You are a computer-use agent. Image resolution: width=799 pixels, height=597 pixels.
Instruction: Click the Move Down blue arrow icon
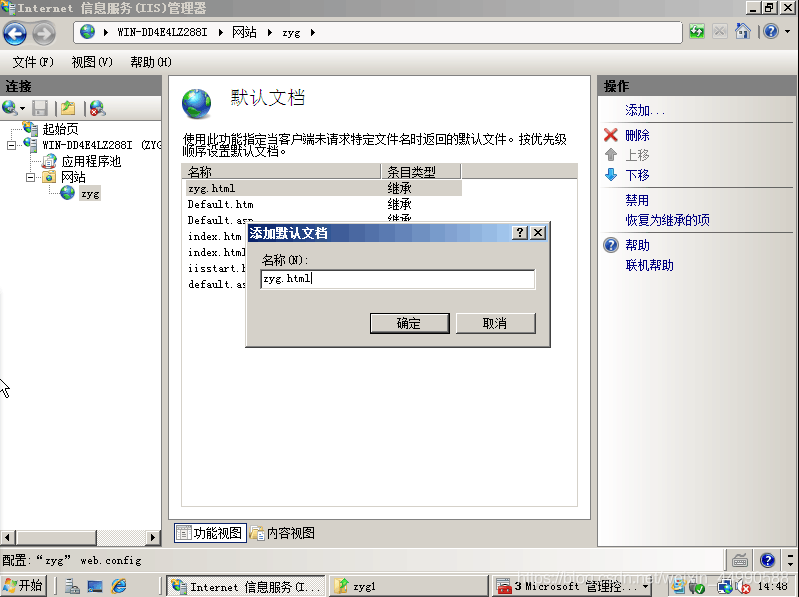click(611, 175)
